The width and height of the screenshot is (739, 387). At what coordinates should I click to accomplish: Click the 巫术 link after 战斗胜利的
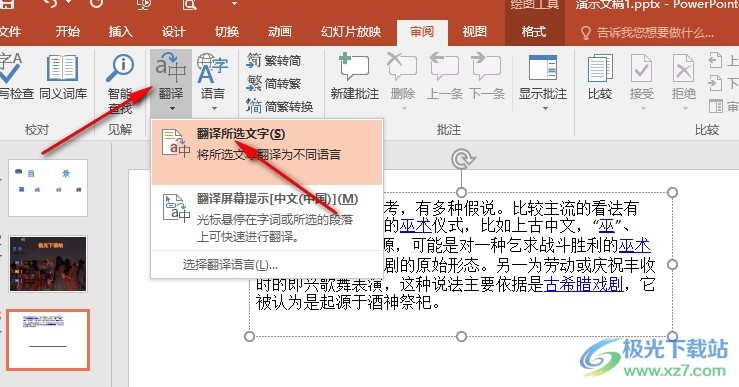(x=634, y=245)
